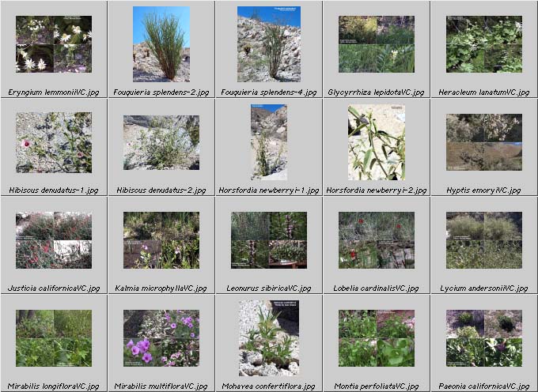The height and width of the screenshot is (392, 538).
Task: Select the Heracleum lanatumVC.jpg thumbnail
Action: (x=484, y=44)
